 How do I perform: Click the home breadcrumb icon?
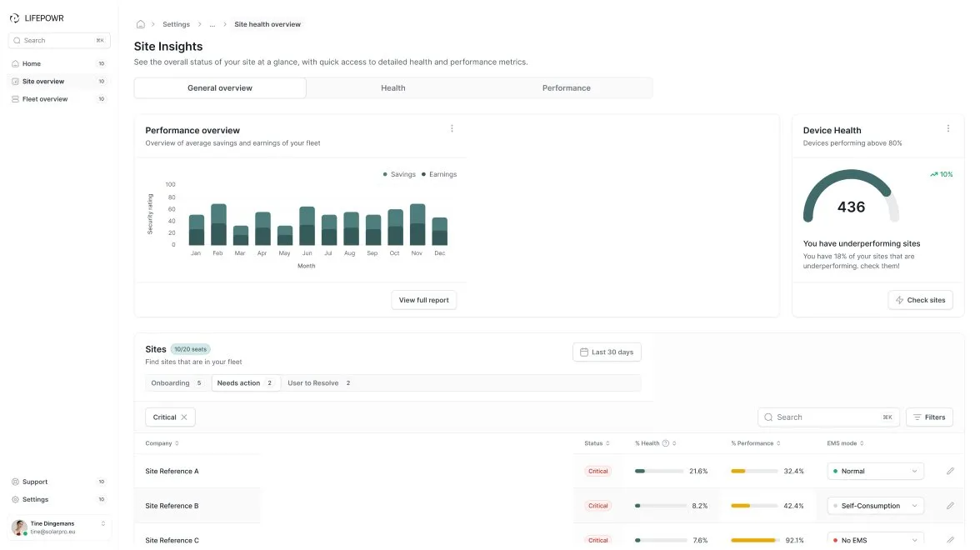(x=141, y=24)
